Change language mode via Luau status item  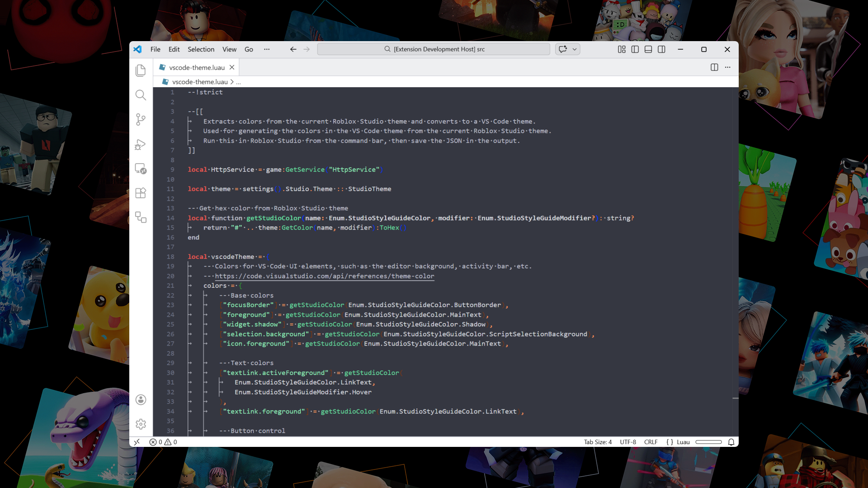(x=683, y=442)
